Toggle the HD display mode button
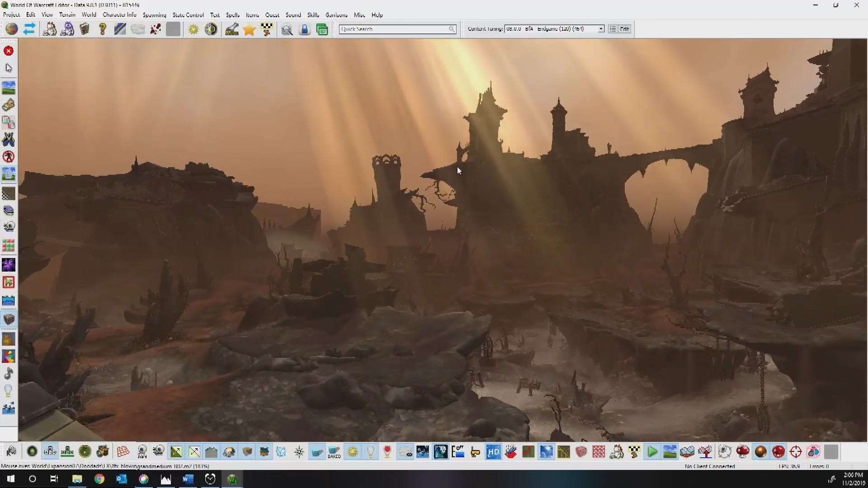Image resolution: width=868 pixels, height=488 pixels. [493, 451]
